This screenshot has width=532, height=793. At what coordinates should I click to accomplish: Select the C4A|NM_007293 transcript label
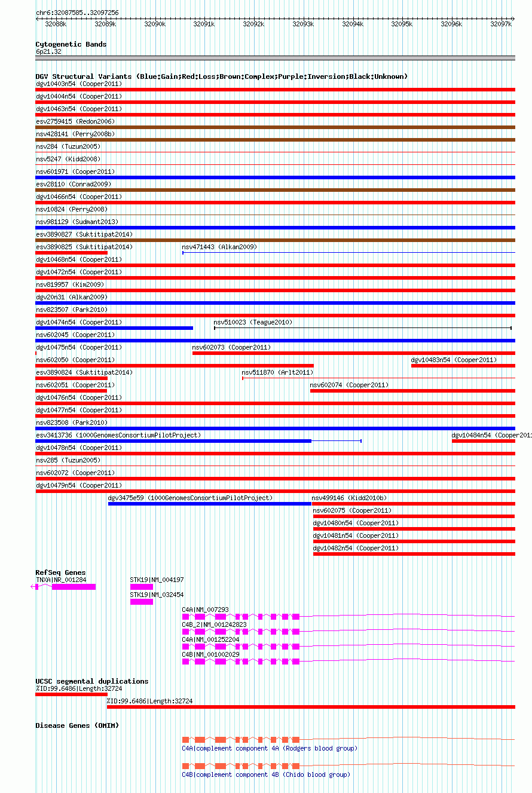(x=206, y=610)
